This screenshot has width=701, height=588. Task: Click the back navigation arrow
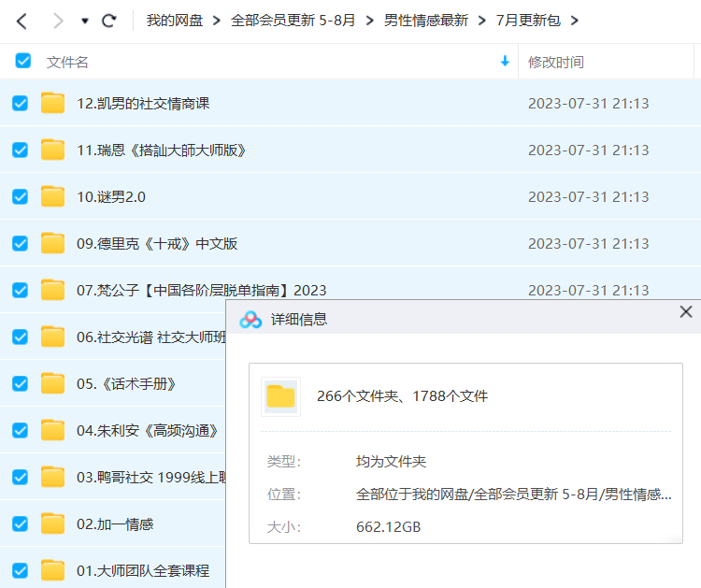[x=22, y=21]
